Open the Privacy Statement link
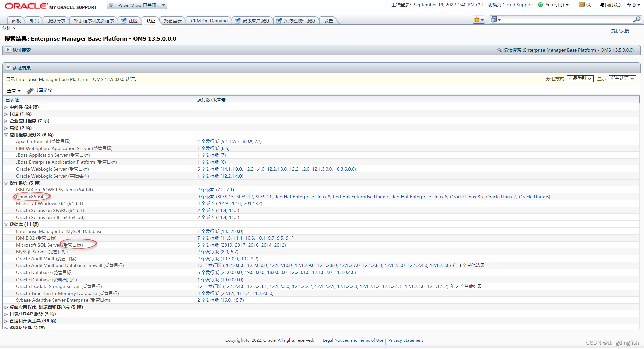644x349 pixels. tap(406, 340)
